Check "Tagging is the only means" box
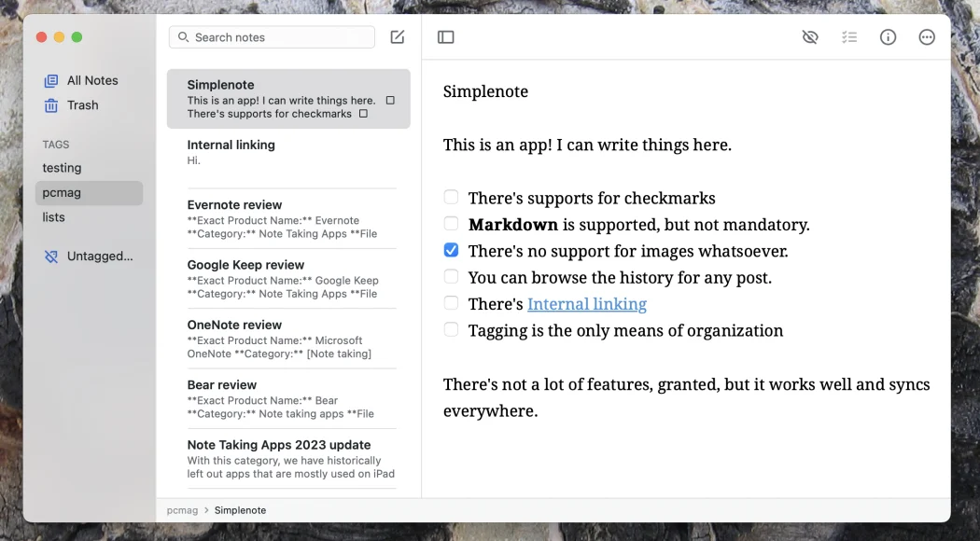 pyautogui.click(x=452, y=330)
